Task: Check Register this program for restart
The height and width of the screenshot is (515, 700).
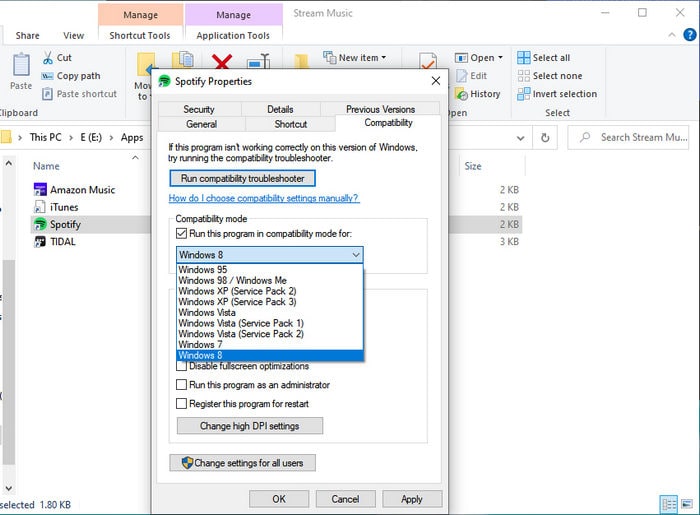Action: click(181, 404)
